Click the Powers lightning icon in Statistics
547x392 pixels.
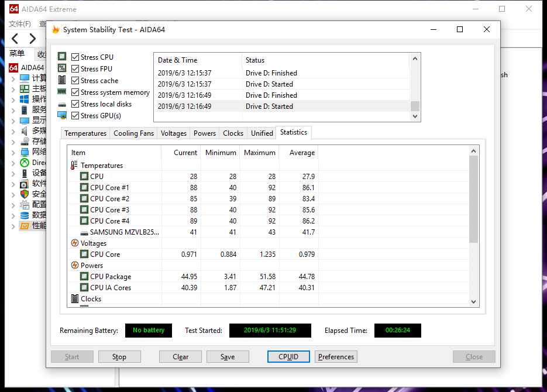click(75, 265)
